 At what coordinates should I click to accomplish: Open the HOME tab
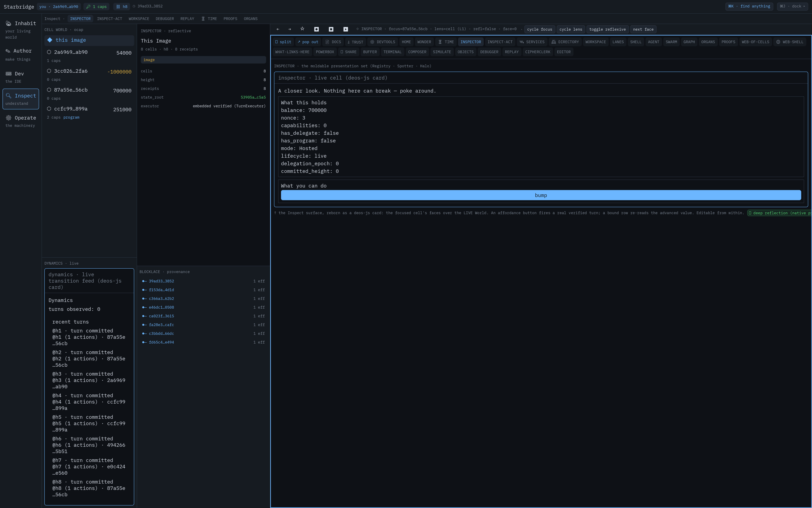tap(406, 42)
